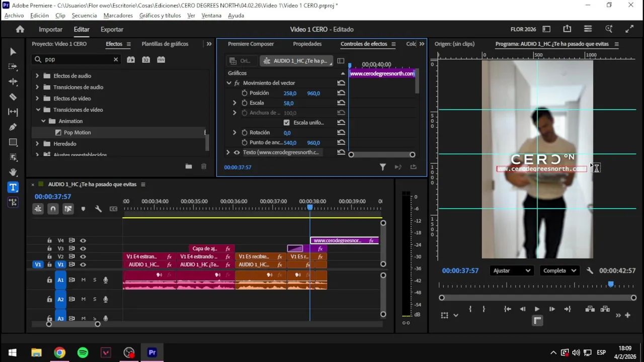Select the Pen tool

(13, 127)
